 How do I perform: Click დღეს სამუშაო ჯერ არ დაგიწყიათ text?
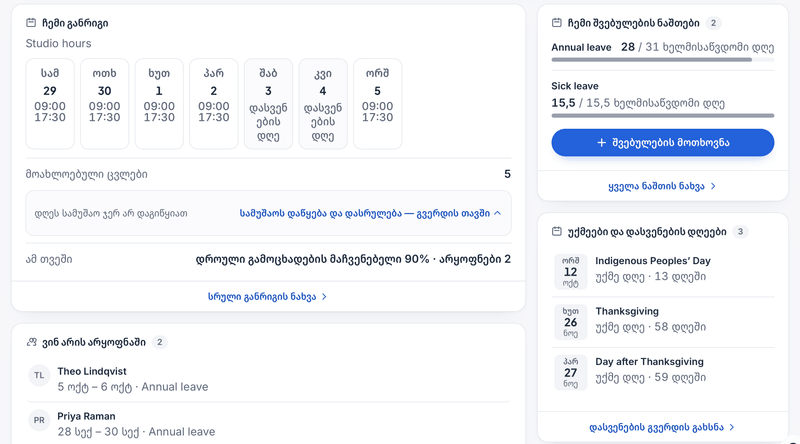(111, 213)
